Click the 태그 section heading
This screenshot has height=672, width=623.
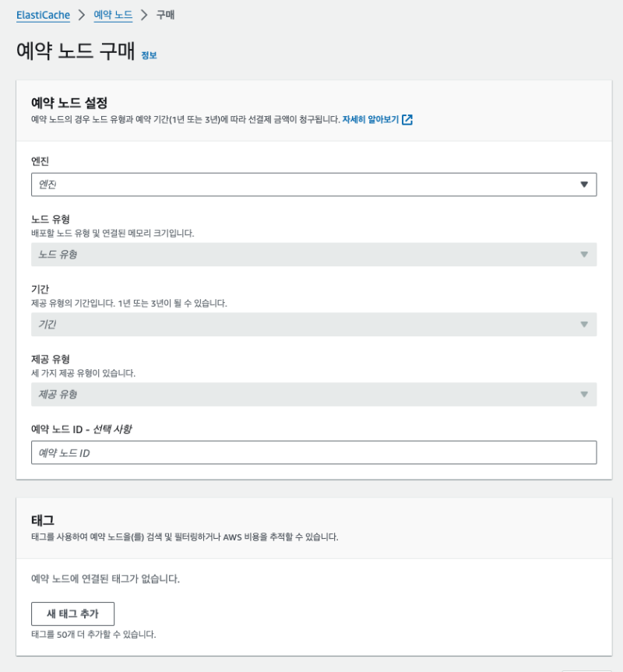[x=42, y=519]
